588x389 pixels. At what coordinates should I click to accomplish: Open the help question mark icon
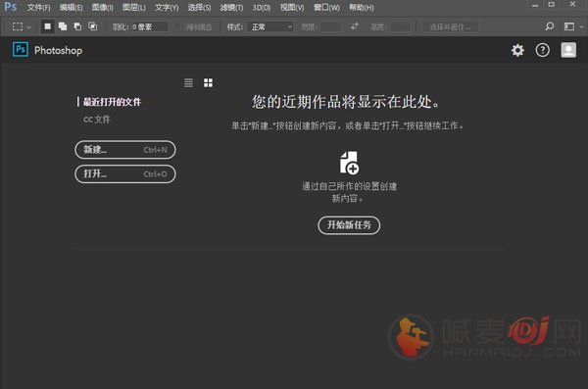(x=542, y=50)
